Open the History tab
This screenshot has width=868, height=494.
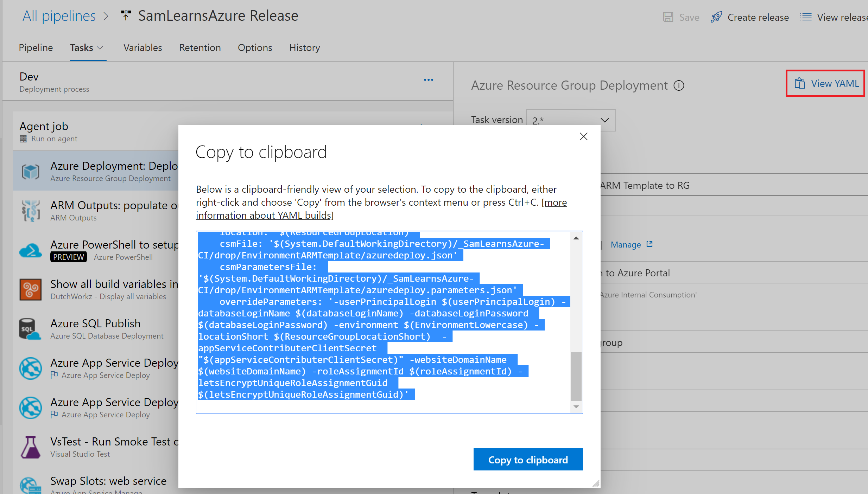click(x=304, y=48)
